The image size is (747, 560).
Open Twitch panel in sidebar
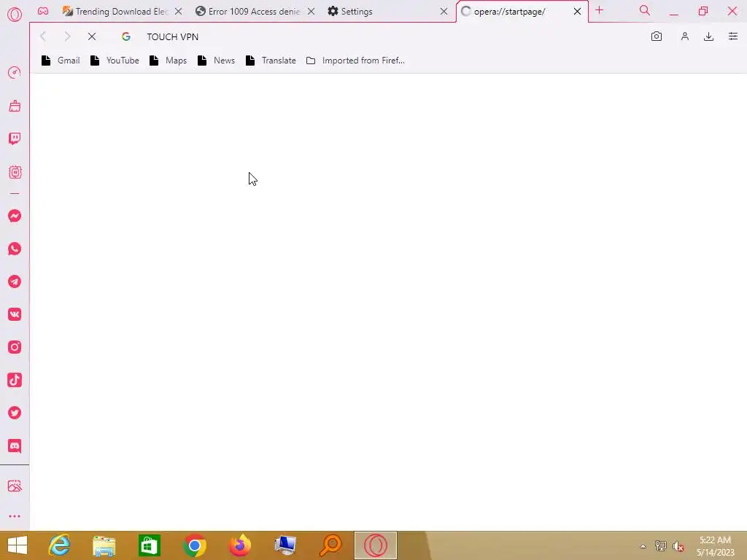click(15, 139)
